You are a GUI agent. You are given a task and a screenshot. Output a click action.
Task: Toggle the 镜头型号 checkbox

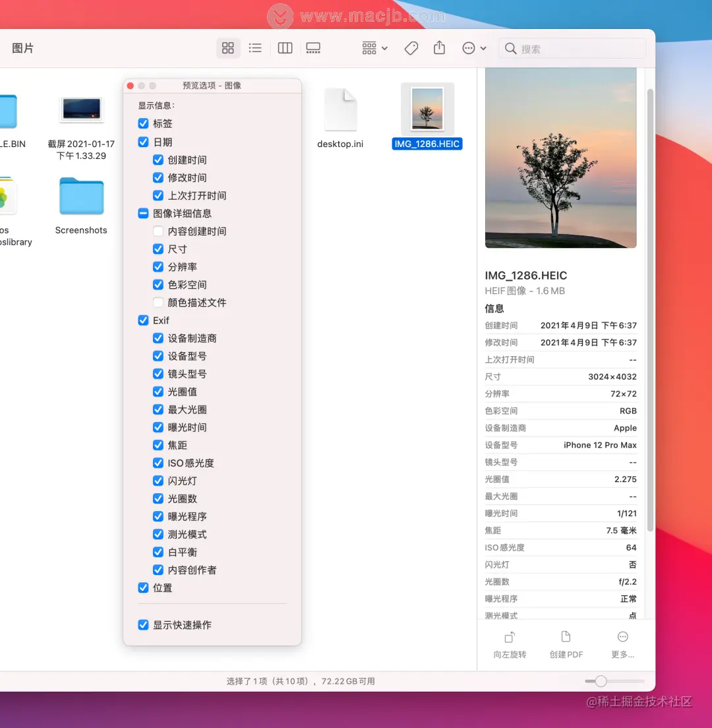click(158, 374)
